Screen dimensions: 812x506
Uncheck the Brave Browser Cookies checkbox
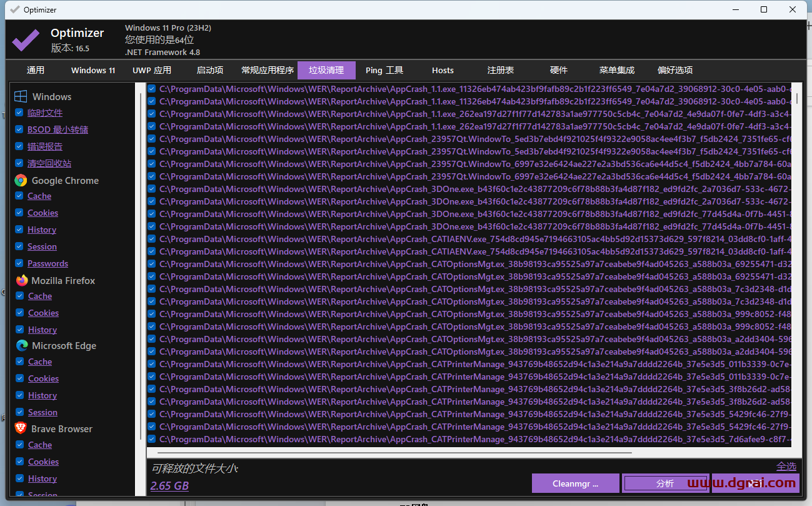tap(19, 462)
